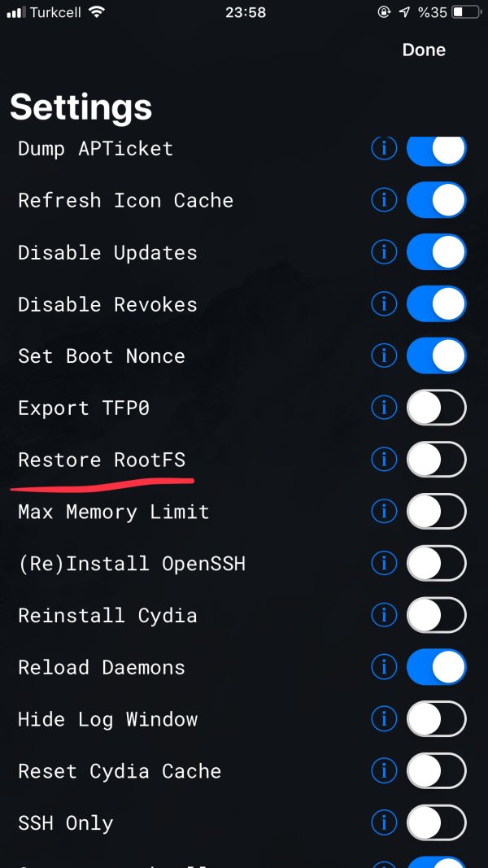
Task: Open info for Hide Log Window
Action: click(x=383, y=719)
